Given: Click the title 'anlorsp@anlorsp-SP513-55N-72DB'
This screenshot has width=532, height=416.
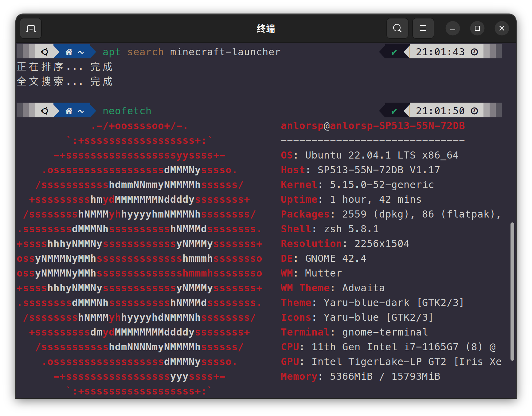Looking at the screenshot, I should (373, 126).
